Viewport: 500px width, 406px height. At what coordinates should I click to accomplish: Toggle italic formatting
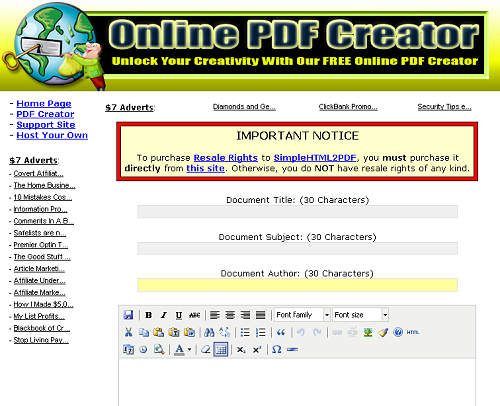(163, 315)
